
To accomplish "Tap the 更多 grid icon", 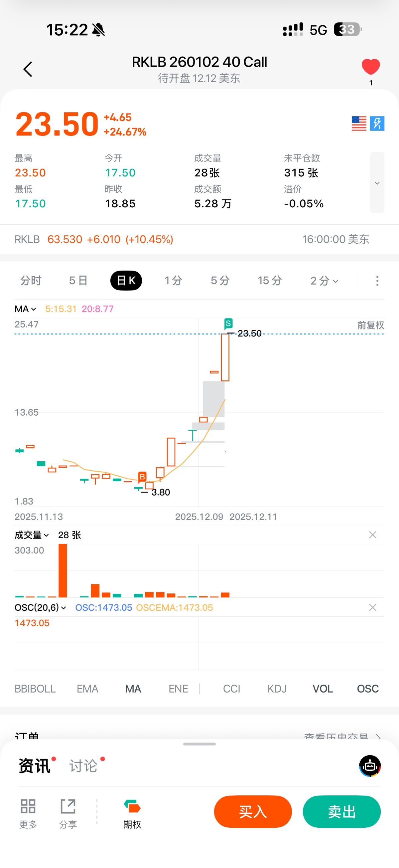I will [28, 806].
